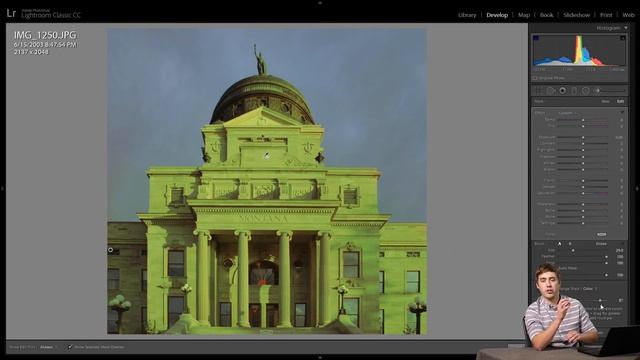
Task: Click the Contrast slider handle
Action: pos(583,144)
